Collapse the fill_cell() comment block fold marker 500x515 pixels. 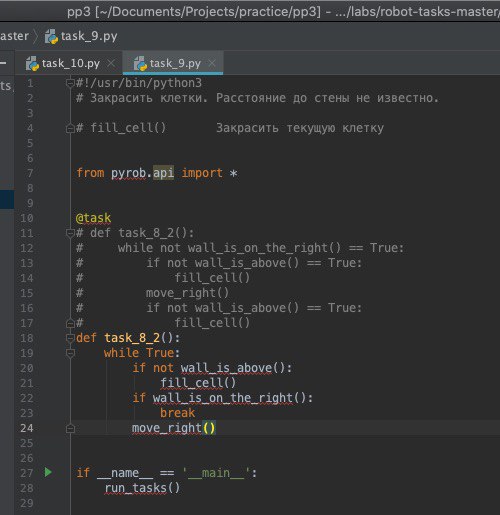coord(70,128)
